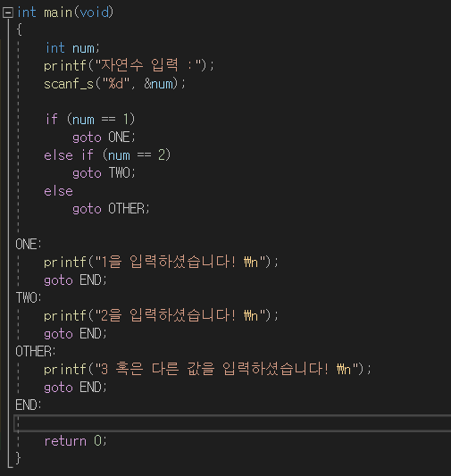Click the highlighted empty line below END:

[x=232, y=423]
